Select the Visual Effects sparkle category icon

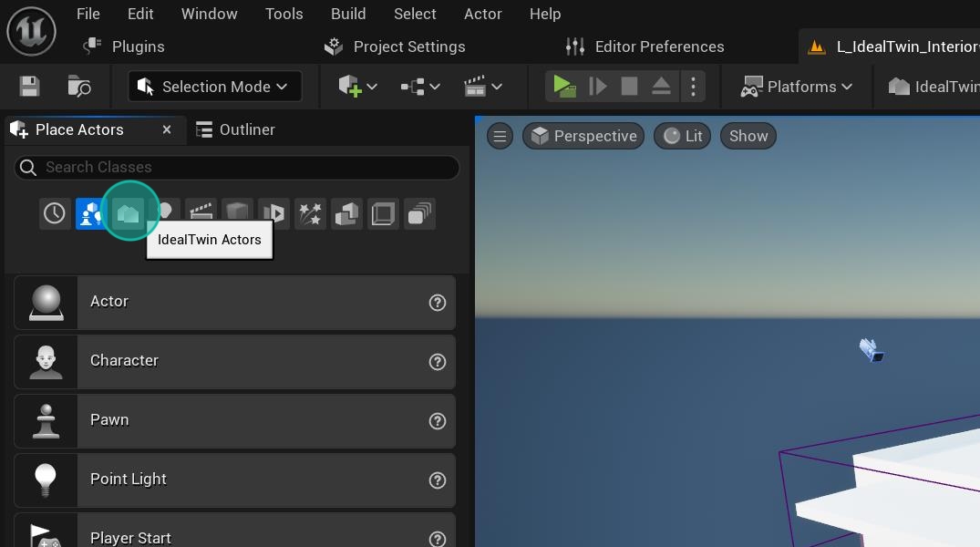(x=310, y=214)
